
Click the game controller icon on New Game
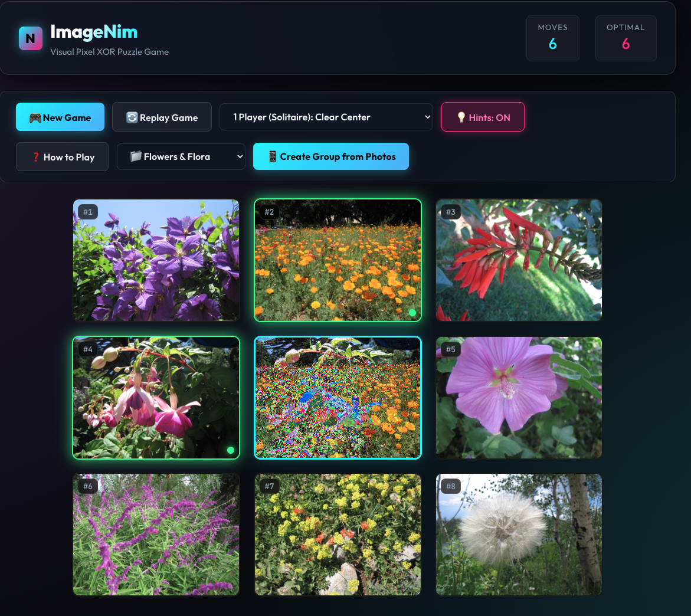(x=35, y=117)
